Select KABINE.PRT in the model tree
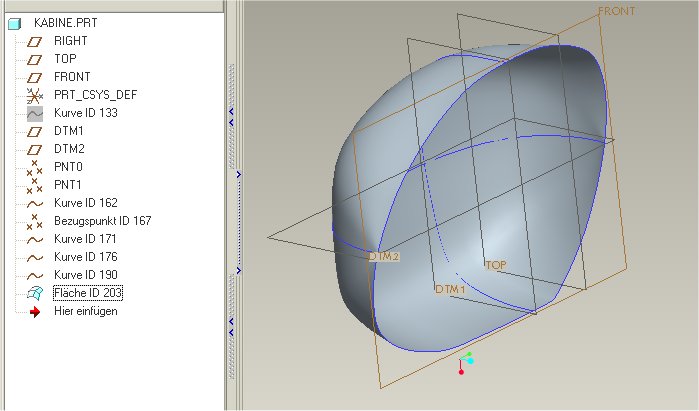The width and height of the screenshot is (699, 411). click(66, 23)
